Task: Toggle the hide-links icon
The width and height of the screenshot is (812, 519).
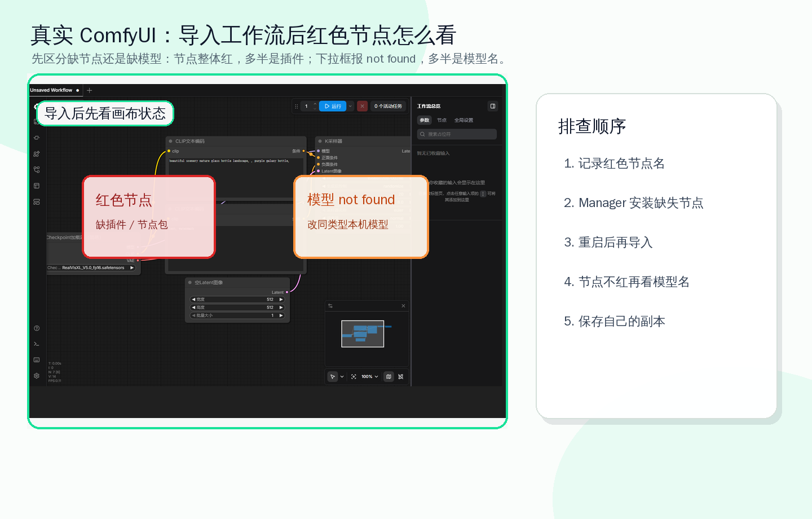Action: 401,377
